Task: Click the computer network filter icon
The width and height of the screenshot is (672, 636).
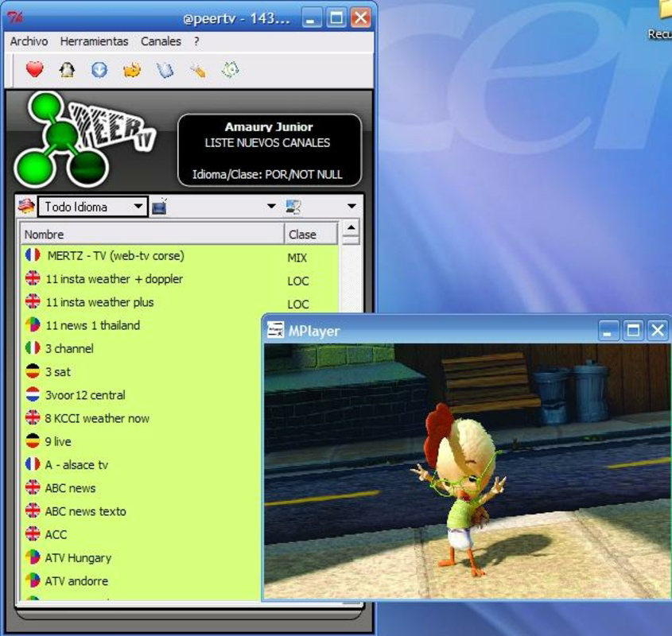Action: pos(293,207)
